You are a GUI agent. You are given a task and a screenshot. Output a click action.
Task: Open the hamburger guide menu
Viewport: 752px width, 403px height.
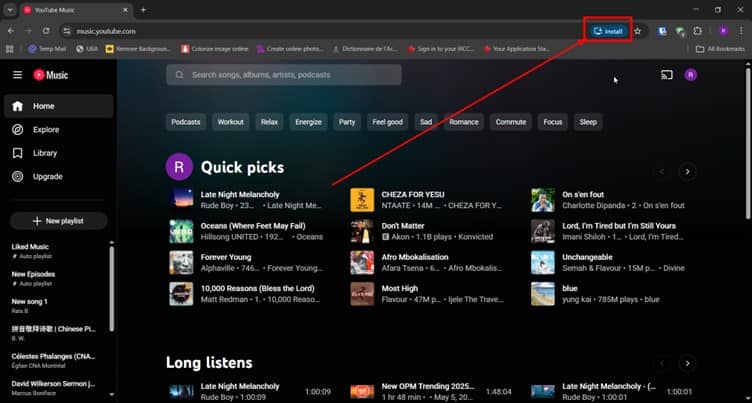(x=18, y=75)
